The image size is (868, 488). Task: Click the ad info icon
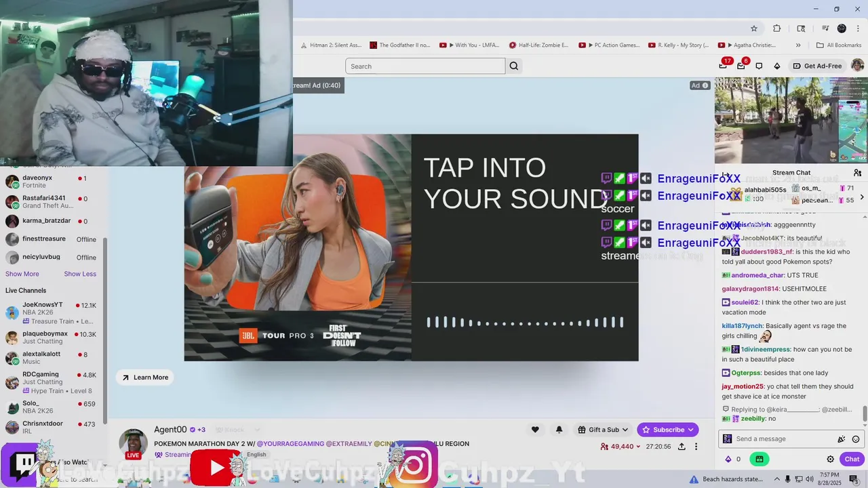(705, 85)
